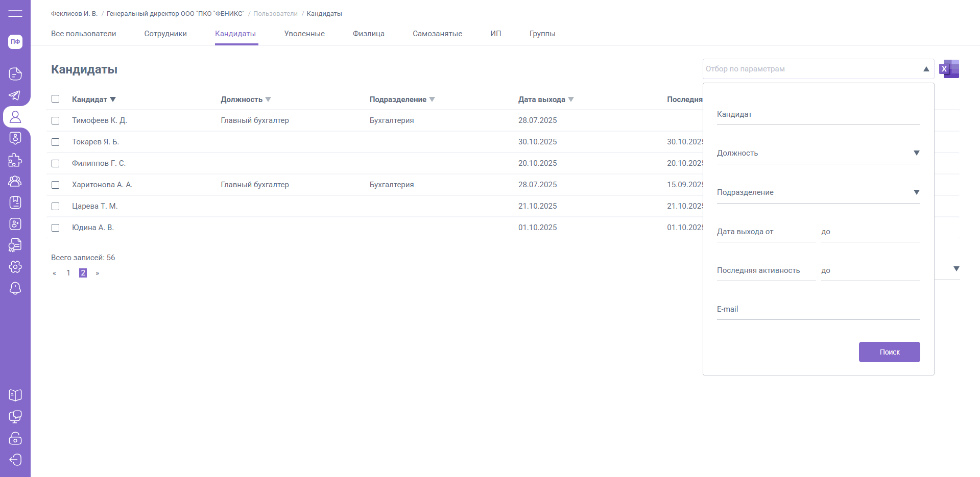Click the group of people icon in sidebar
Screen dimensions: 980x477
[15, 182]
